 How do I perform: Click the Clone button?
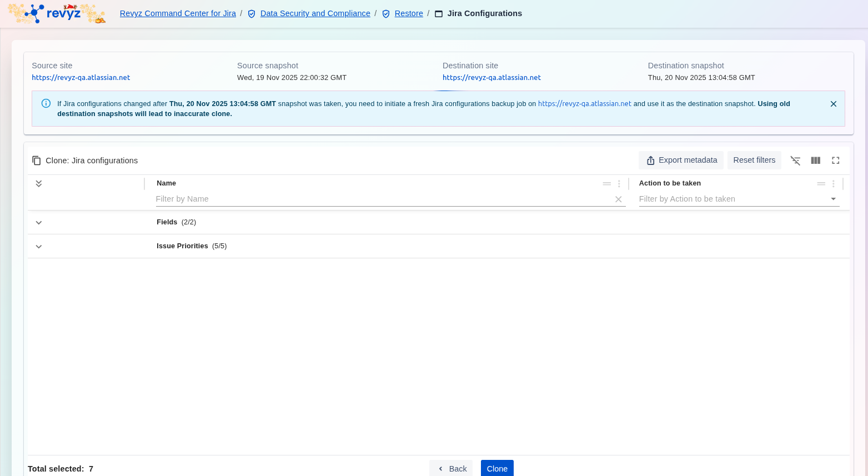[497, 468]
